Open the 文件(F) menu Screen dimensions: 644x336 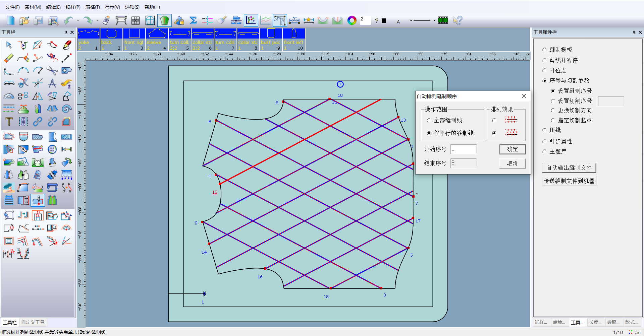click(x=12, y=7)
